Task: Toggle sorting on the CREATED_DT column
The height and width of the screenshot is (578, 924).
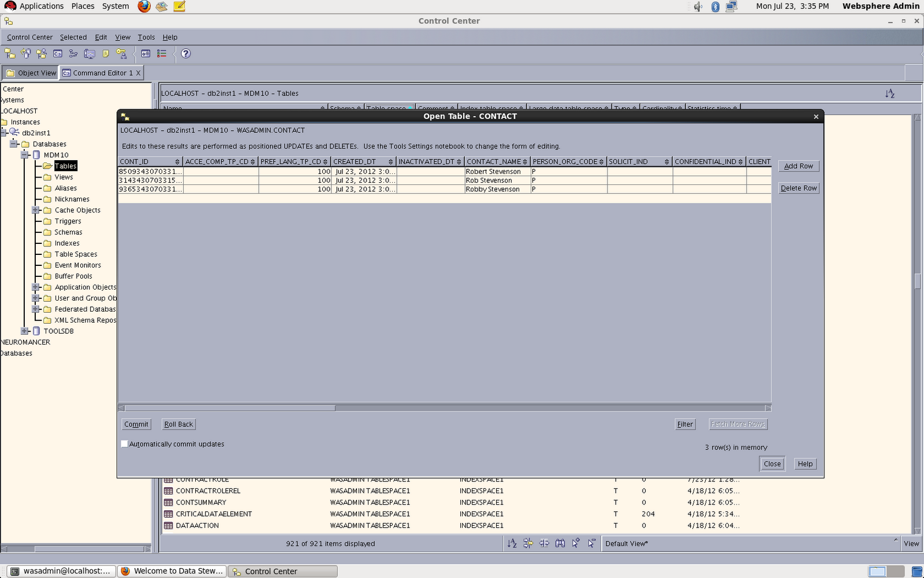Action: [392, 162]
